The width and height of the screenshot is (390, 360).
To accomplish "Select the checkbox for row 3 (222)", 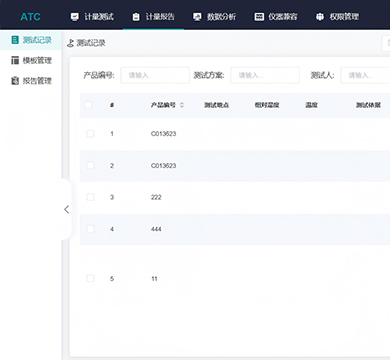I will click(x=90, y=197).
